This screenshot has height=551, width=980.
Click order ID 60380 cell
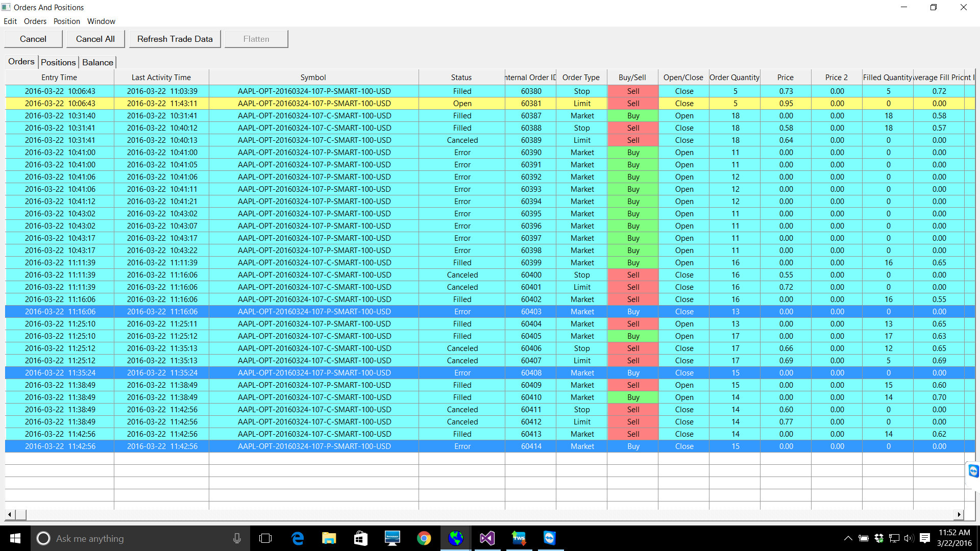tap(531, 91)
